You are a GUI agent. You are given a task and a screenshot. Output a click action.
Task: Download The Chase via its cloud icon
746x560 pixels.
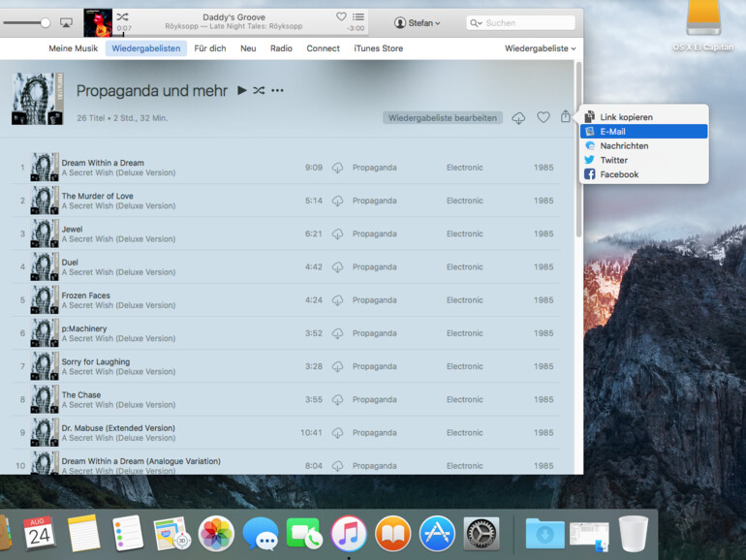pos(337,400)
